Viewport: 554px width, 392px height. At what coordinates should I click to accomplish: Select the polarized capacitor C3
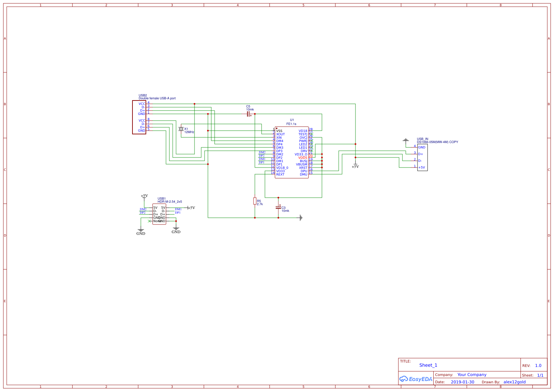coord(278,208)
